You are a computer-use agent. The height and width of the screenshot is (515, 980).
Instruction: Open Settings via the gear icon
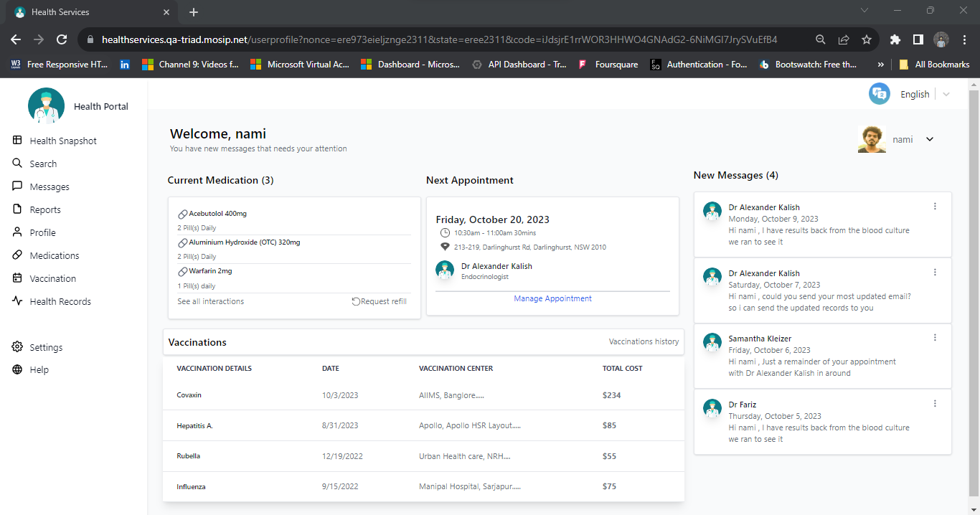[17, 347]
